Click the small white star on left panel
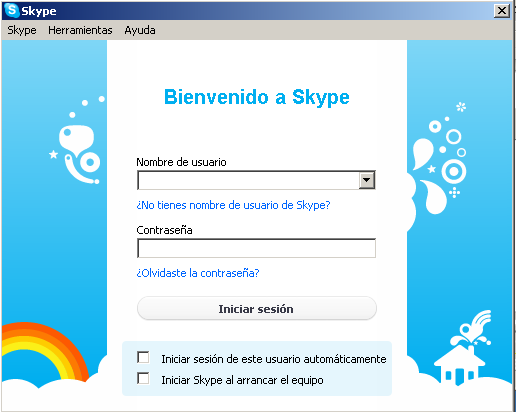Viewport: 516px width, 412px height. (53, 154)
